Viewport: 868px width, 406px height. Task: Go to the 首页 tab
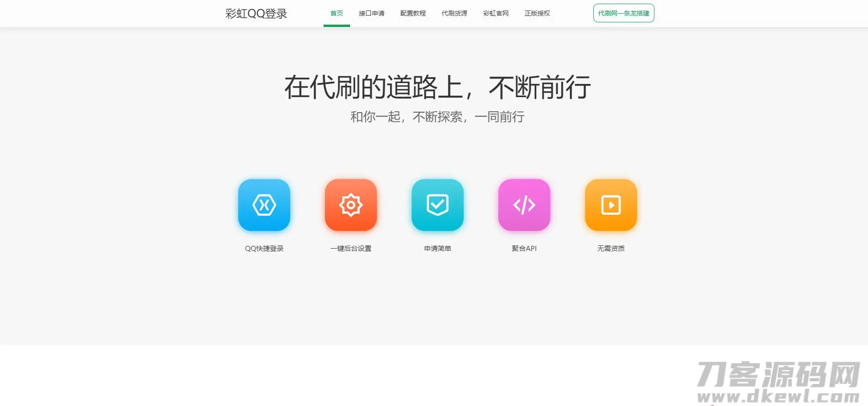pos(336,13)
